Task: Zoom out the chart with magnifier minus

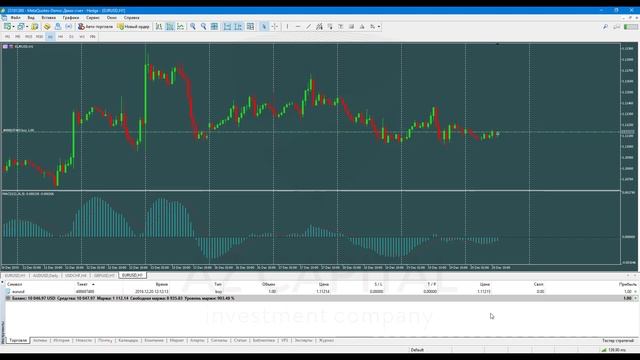Action: (x=203, y=27)
